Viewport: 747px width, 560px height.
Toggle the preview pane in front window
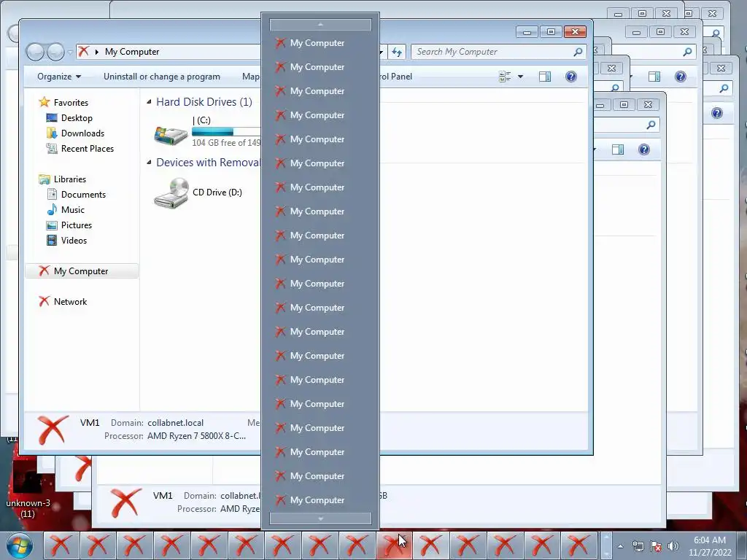tap(544, 77)
